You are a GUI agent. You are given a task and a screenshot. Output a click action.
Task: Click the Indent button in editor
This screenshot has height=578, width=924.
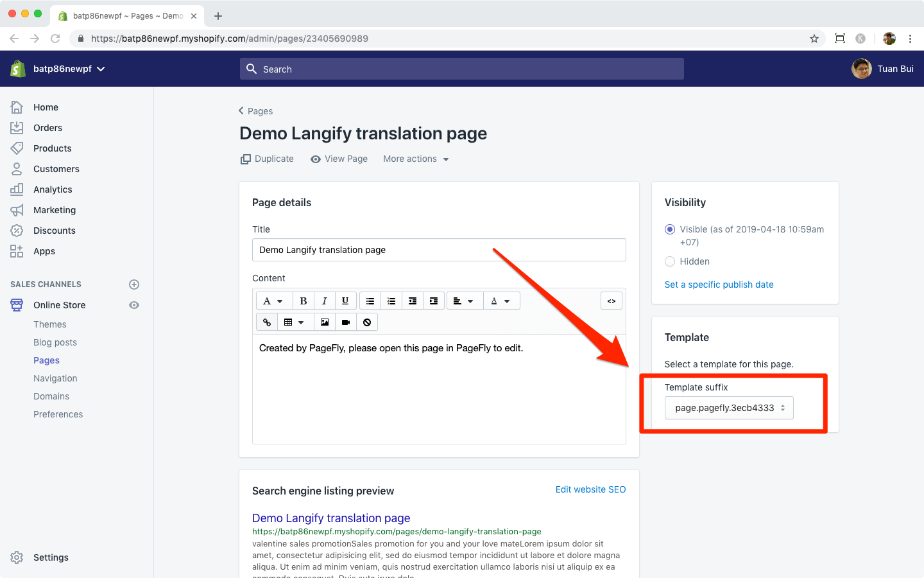click(x=434, y=301)
